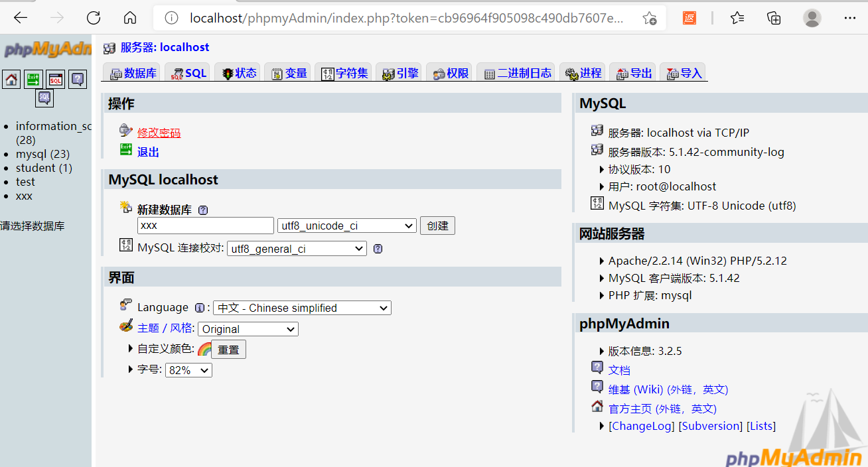Open the font size dropdown showing 82%
The width and height of the screenshot is (868, 467).
pos(188,370)
